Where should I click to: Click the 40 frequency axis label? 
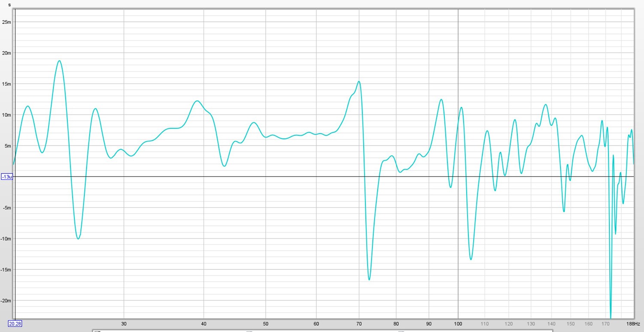(204, 323)
